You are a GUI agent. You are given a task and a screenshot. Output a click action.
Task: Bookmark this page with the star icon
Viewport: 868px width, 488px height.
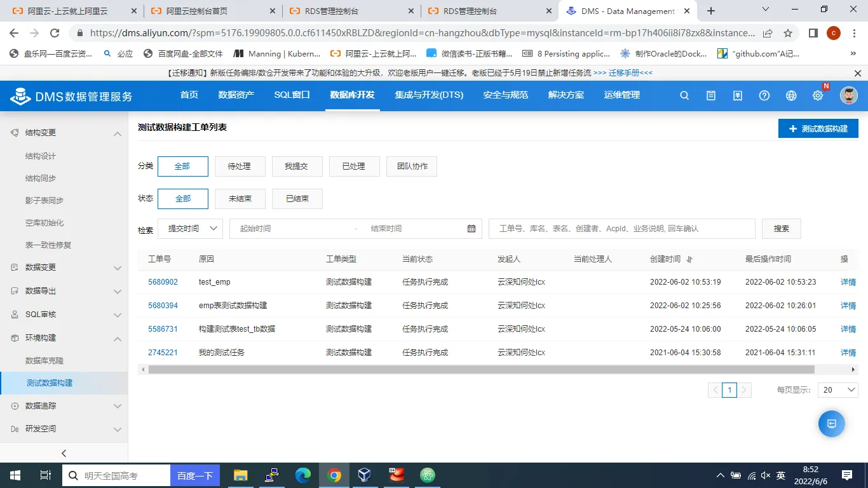point(788,33)
